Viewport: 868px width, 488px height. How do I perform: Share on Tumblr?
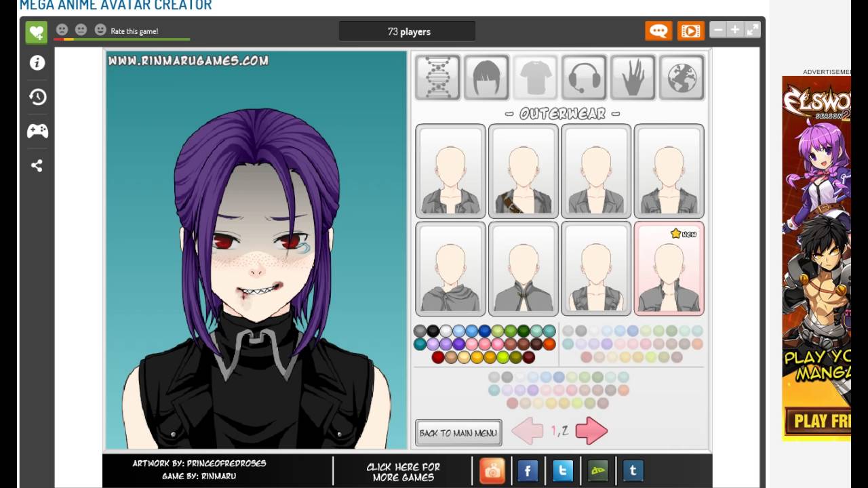point(633,470)
